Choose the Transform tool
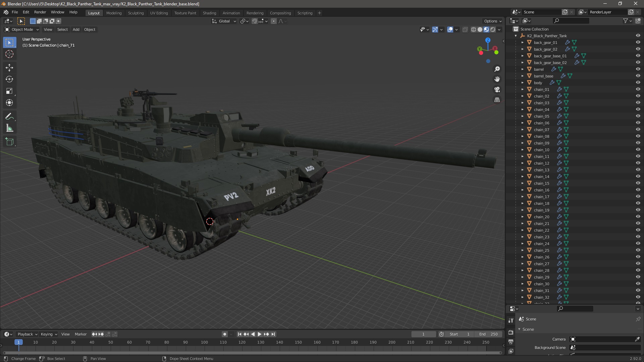The width and height of the screenshot is (644, 362). point(9,103)
